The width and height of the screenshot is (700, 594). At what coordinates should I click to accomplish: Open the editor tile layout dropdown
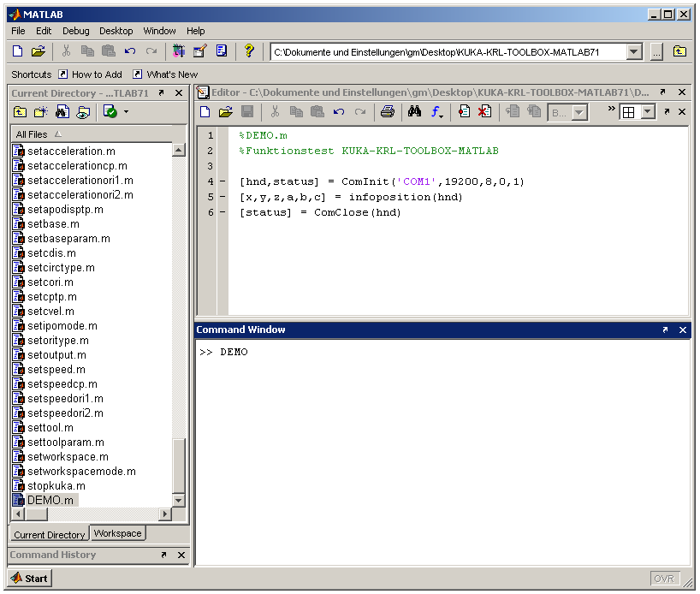pyautogui.click(x=648, y=112)
